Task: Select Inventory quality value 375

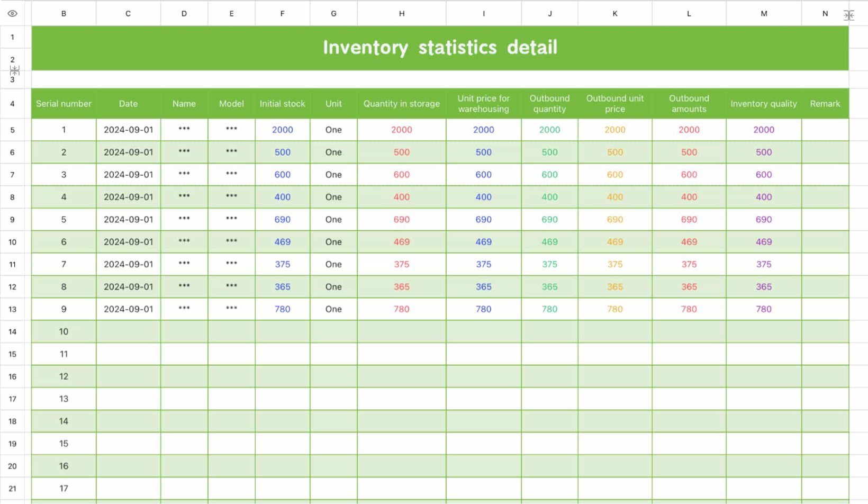Action: point(764,264)
